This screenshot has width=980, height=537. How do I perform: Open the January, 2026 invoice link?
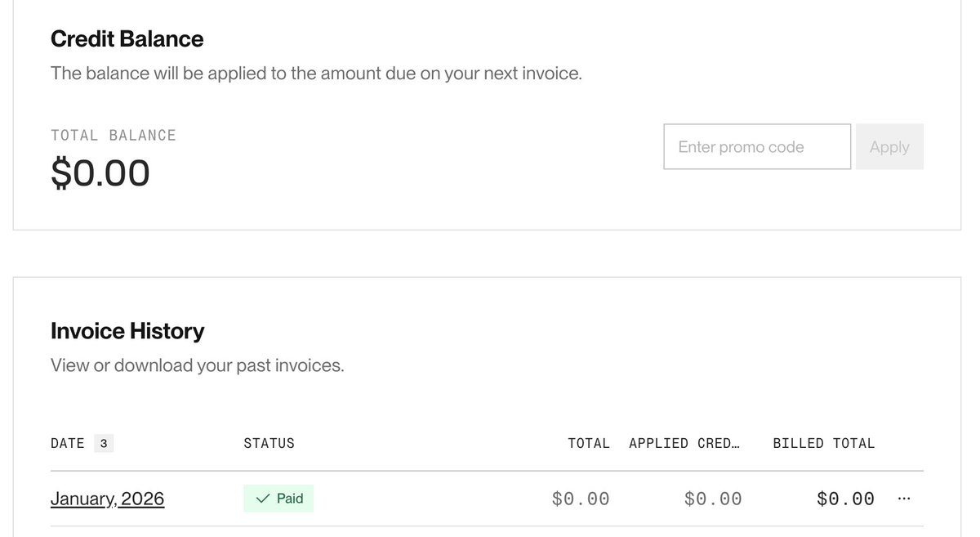[x=107, y=499]
